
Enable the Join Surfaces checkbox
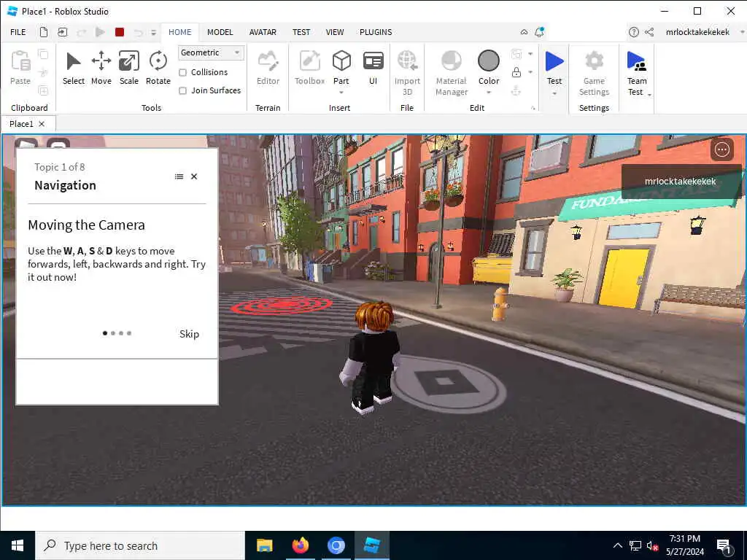pyautogui.click(x=182, y=90)
